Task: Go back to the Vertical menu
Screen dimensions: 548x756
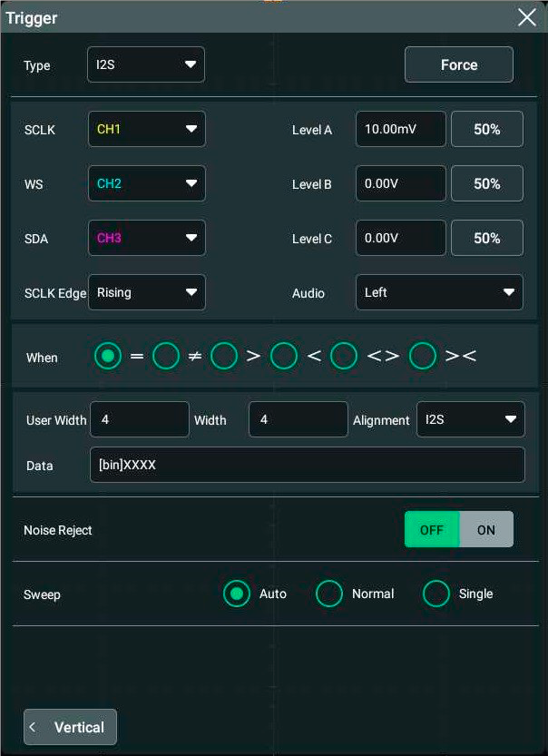Action: (71, 727)
